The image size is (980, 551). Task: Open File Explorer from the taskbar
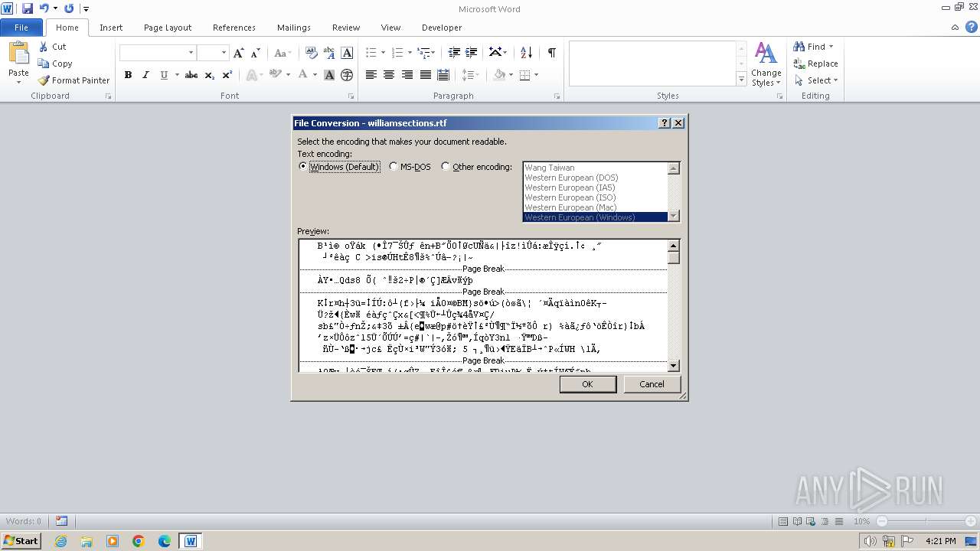(87, 541)
